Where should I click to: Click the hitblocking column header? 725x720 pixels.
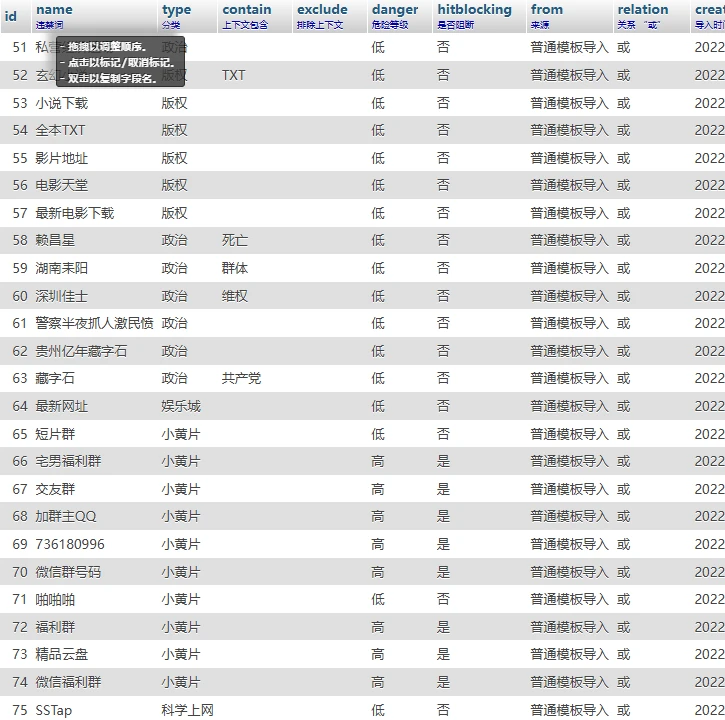[474, 10]
